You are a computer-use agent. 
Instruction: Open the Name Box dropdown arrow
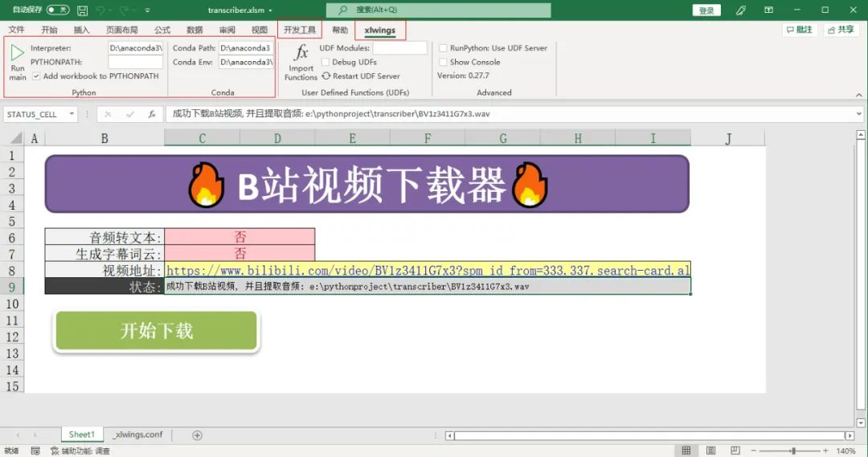point(72,114)
